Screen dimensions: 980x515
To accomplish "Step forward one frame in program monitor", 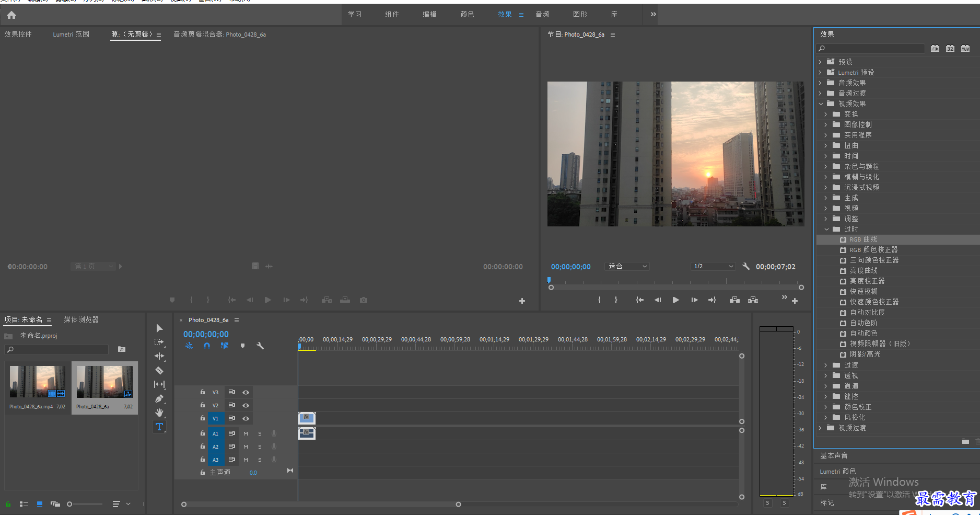I will pos(694,300).
